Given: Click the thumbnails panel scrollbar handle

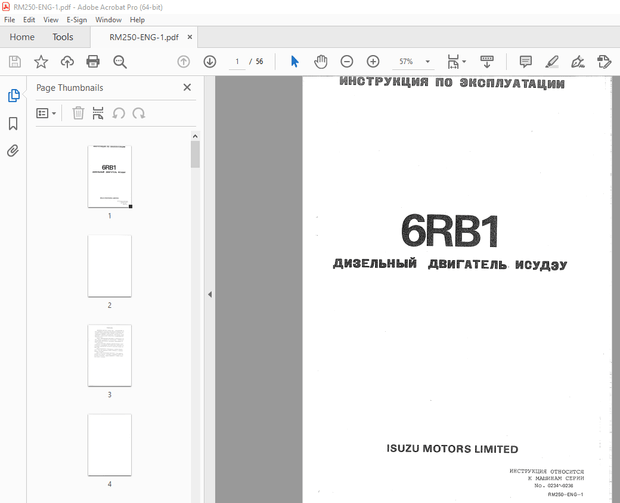Looking at the screenshot, I should (195, 155).
